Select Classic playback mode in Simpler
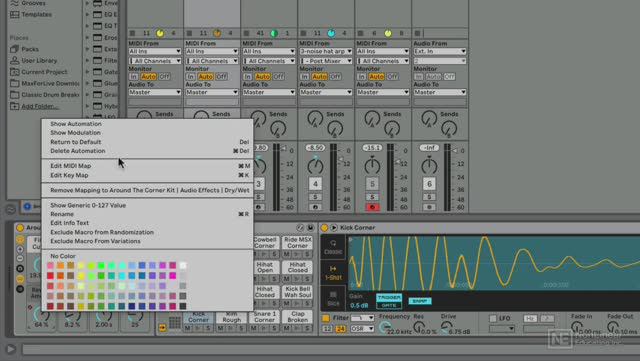This screenshot has height=361, width=640. 333,247
